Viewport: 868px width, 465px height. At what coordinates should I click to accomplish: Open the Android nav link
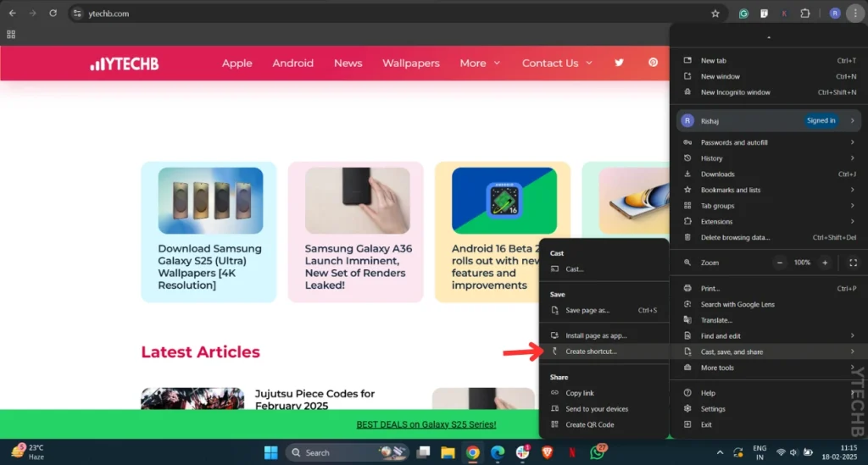[292, 63]
